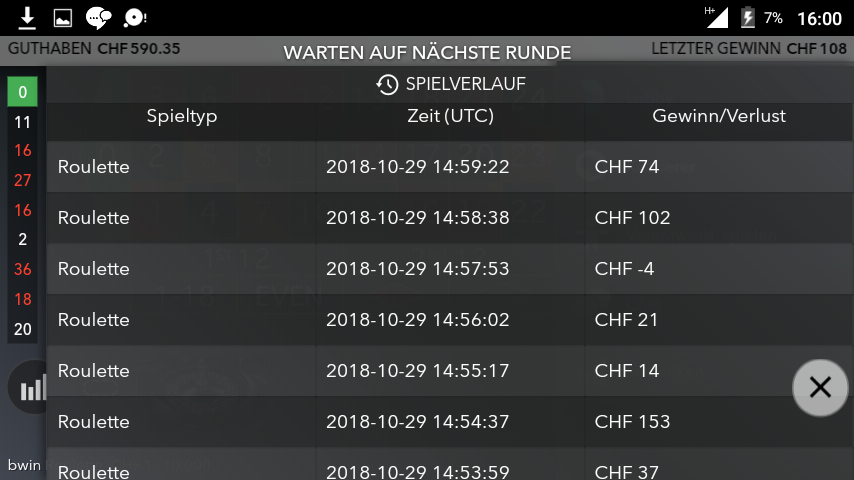The height and width of the screenshot is (480, 854).
Task: Tap the Spielverlauf history clock icon
Action: [x=387, y=84]
